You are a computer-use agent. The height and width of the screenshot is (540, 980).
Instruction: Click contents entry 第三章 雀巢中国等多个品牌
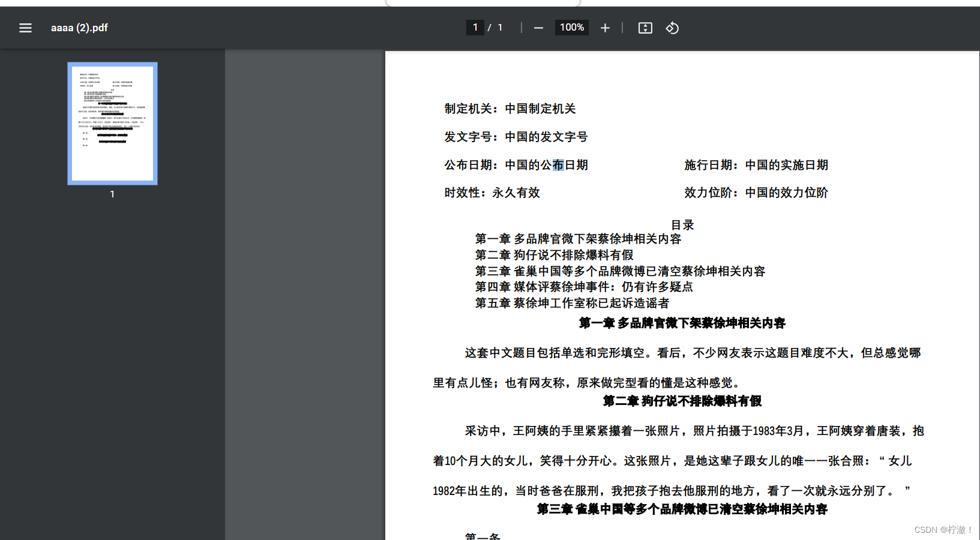[x=620, y=271]
